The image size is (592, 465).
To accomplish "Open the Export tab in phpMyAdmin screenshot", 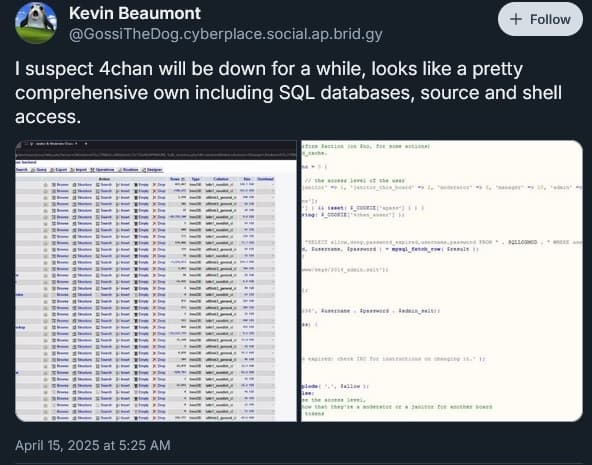I will (x=60, y=170).
